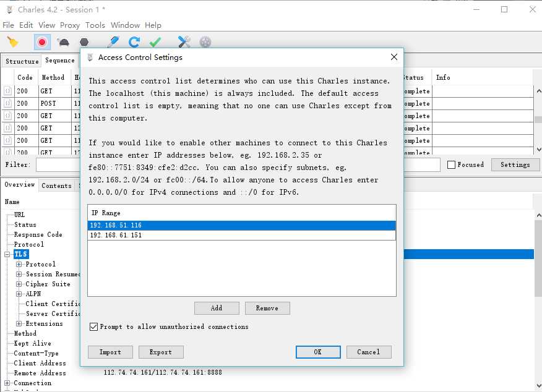542x392 pixels.
Task: Select IP entry 192.168.61.151
Action: point(242,235)
